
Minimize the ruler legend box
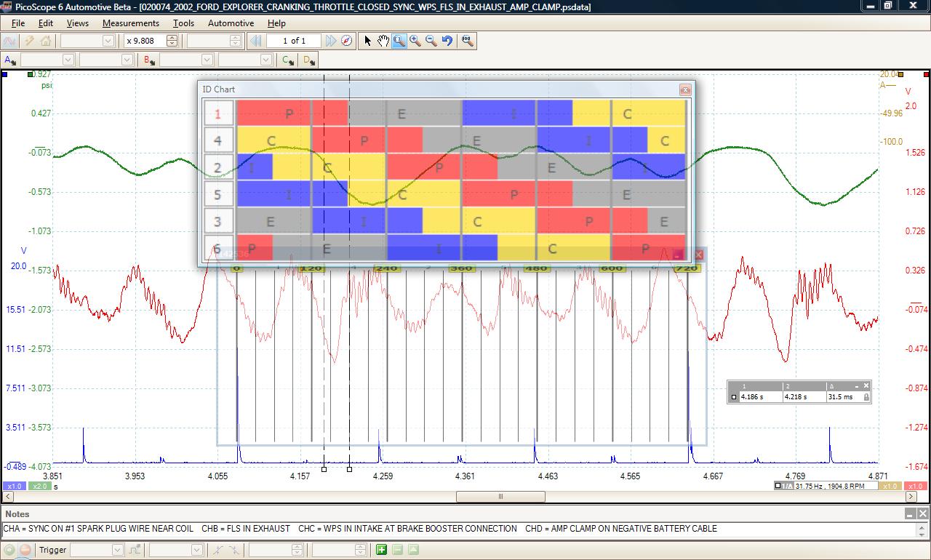tap(857, 386)
